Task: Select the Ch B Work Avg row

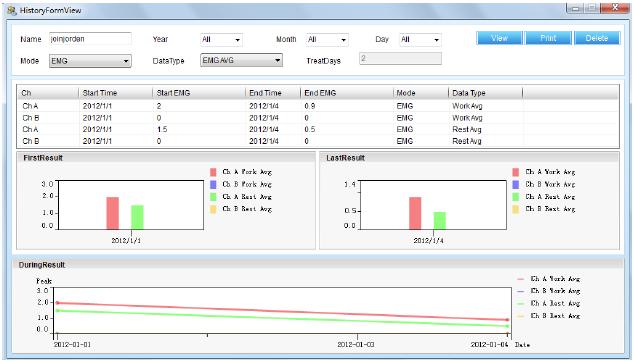Action: tap(318, 118)
